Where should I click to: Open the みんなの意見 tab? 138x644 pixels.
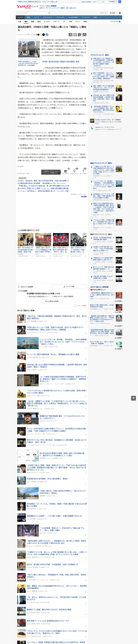[73, 17]
